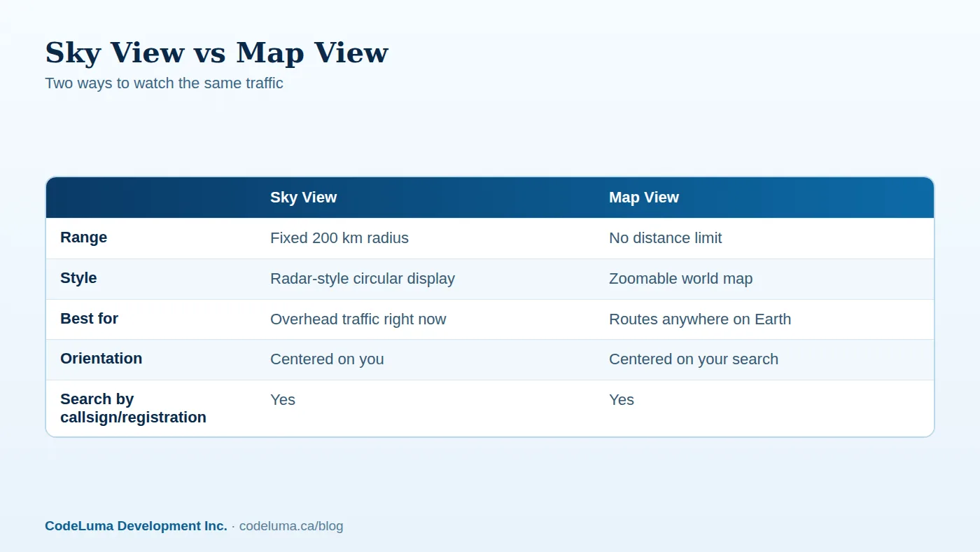Open the codeluma.ca/blog footer link
This screenshot has width=980, height=552.
tap(291, 526)
